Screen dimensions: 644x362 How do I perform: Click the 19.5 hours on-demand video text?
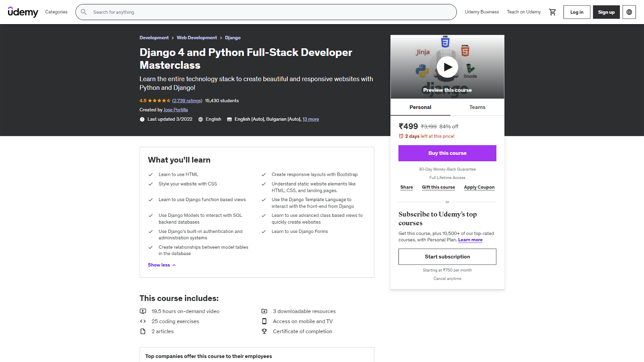pos(186,311)
